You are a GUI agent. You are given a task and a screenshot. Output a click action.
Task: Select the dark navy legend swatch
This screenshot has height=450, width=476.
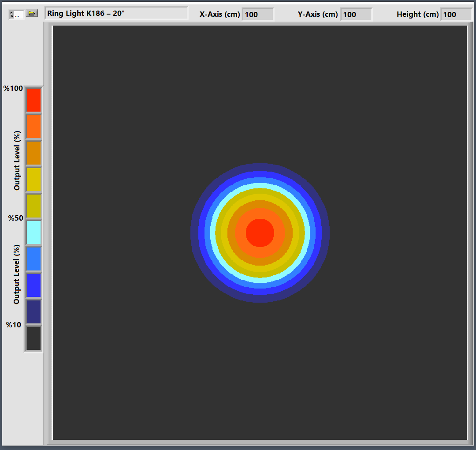[x=33, y=312]
